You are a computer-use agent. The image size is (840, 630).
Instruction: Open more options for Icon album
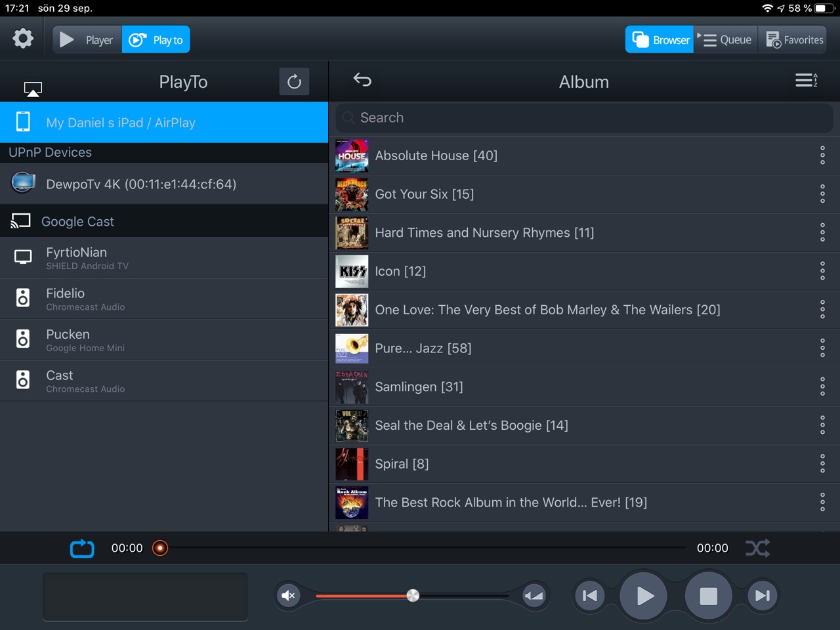(822, 271)
